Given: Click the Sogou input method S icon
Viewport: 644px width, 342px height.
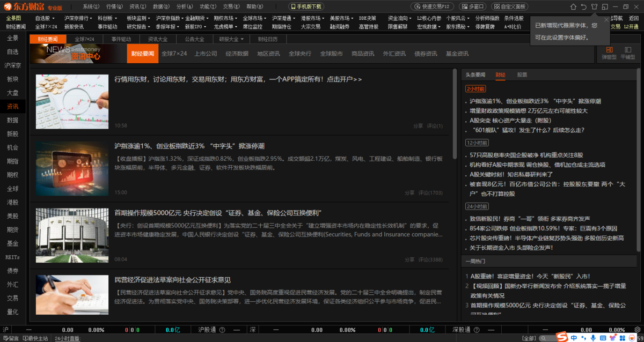Looking at the screenshot, I should (562, 337).
